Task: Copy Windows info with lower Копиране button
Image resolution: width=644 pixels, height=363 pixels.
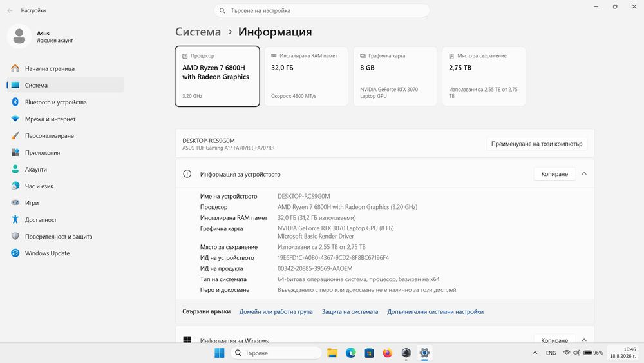Action: [554, 340]
